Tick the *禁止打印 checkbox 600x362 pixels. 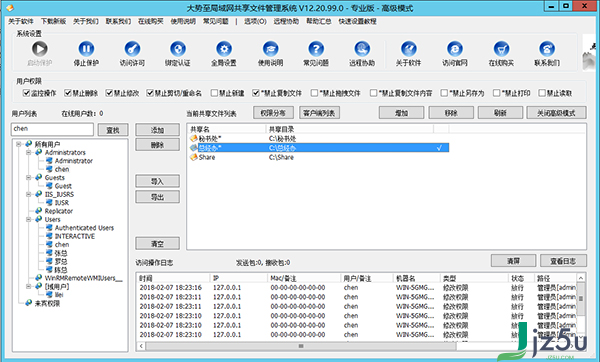pos(497,93)
